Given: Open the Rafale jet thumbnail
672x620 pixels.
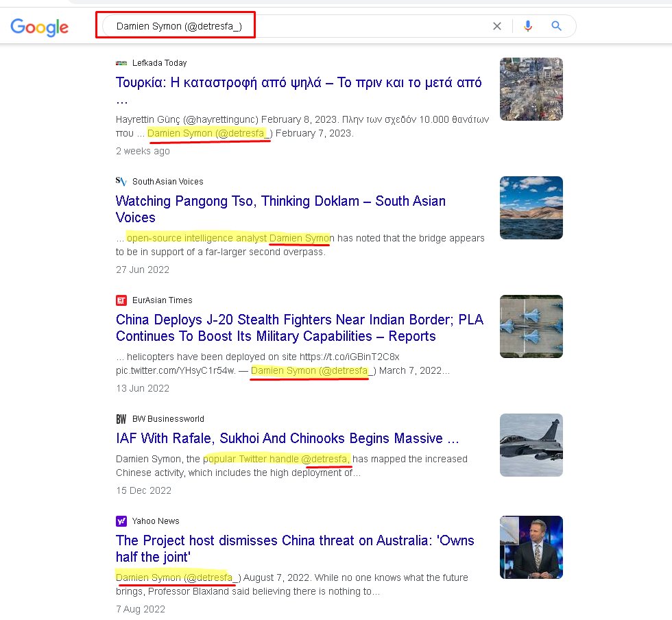Looking at the screenshot, I should [531, 445].
